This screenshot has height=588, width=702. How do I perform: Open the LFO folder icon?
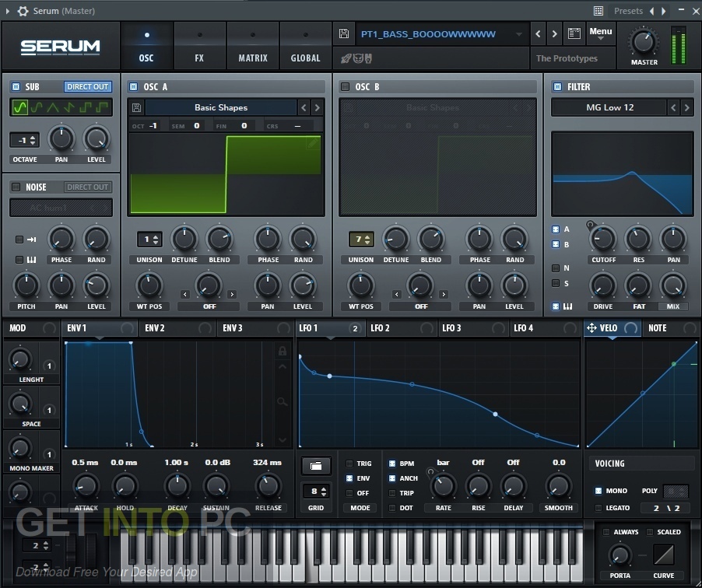coord(316,466)
